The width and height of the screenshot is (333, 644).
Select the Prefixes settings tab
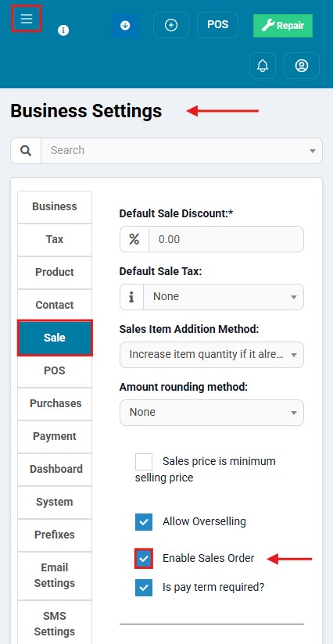pyautogui.click(x=55, y=535)
